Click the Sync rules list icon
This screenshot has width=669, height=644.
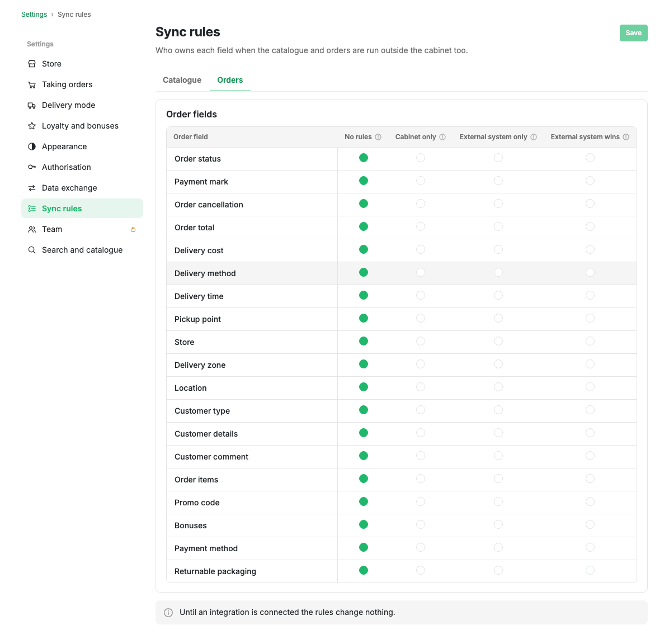31,209
